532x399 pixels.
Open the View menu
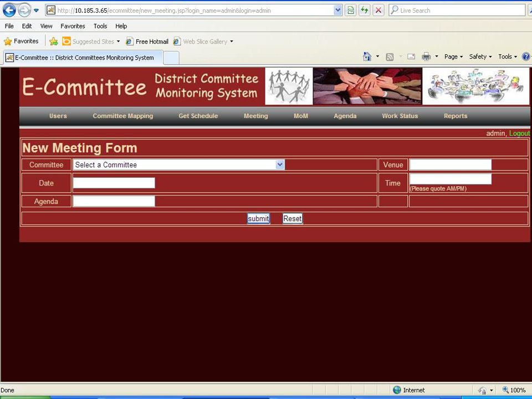click(x=46, y=26)
